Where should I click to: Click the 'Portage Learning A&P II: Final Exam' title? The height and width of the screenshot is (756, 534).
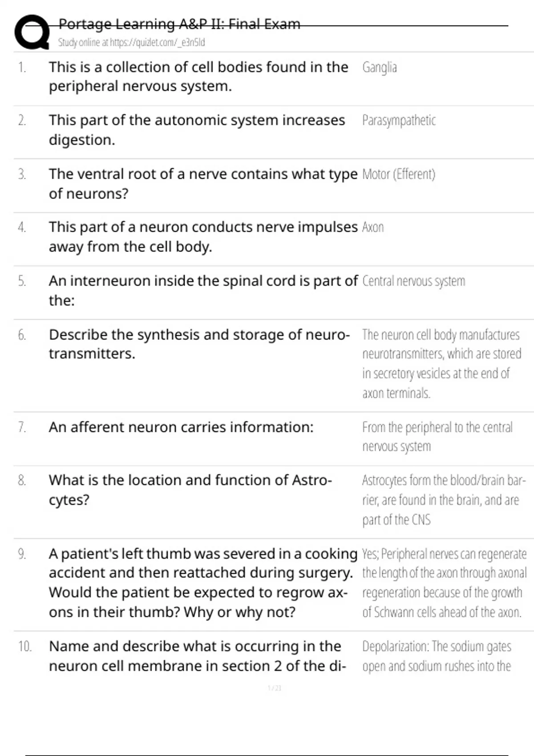tap(179, 24)
